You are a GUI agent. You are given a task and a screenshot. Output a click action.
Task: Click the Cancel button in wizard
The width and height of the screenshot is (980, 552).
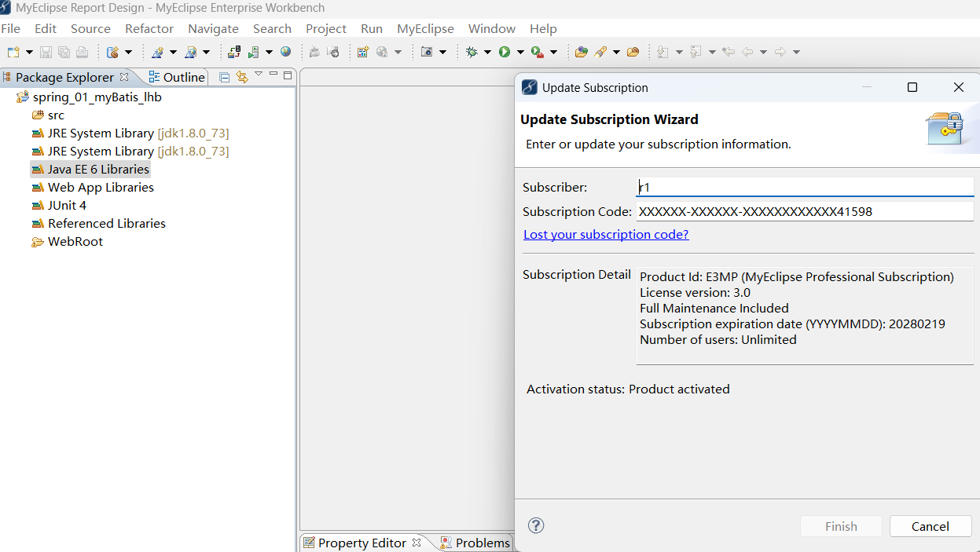pyautogui.click(x=930, y=526)
